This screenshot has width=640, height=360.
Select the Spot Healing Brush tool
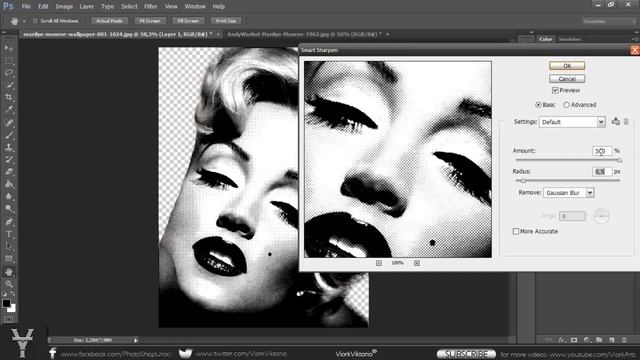9,122
